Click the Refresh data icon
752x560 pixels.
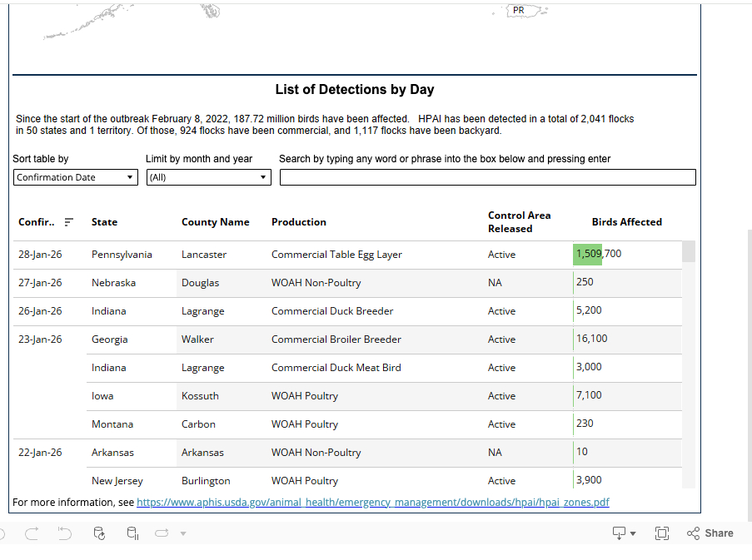(x=99, y=533)
